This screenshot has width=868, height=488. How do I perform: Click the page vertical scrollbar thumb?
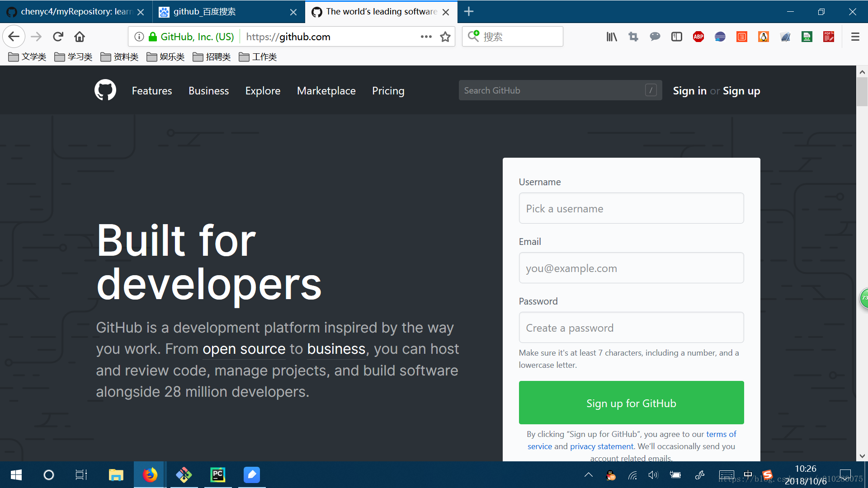tap(862, 91)
